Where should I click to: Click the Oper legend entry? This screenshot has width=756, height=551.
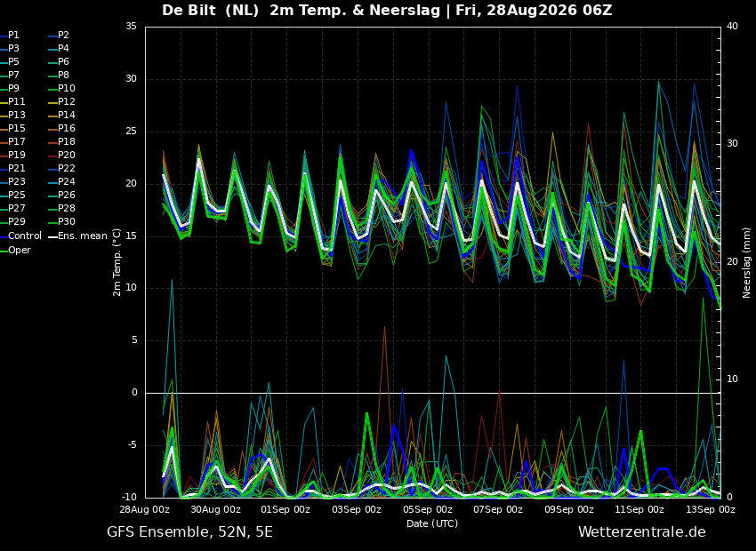[x=15, y=250]
